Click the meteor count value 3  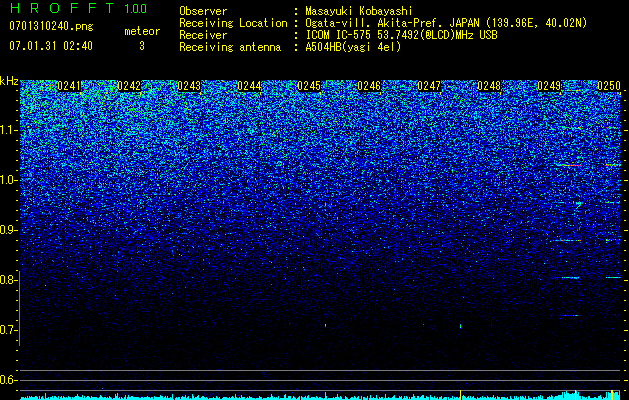coord(142,46)
